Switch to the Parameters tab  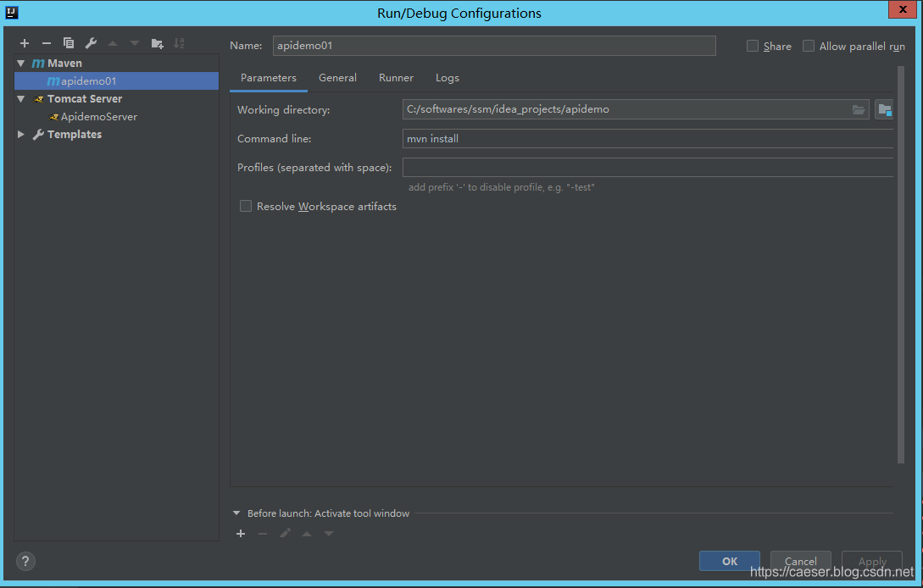point(269,78)
